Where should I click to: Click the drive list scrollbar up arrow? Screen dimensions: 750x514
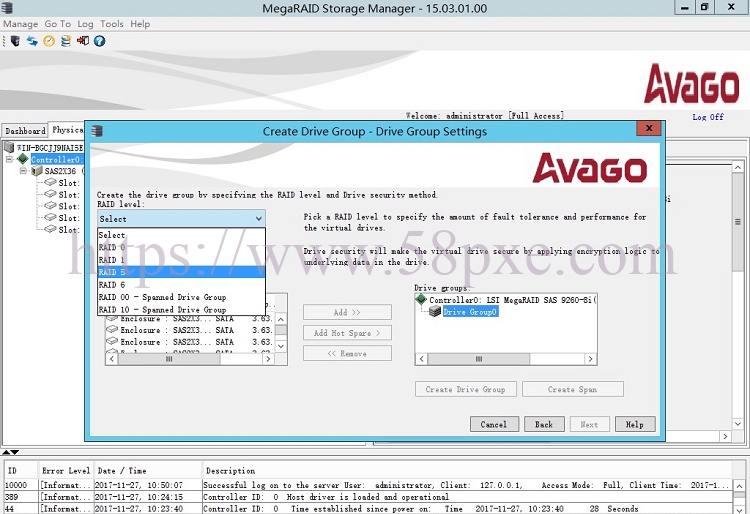(281, 319)
